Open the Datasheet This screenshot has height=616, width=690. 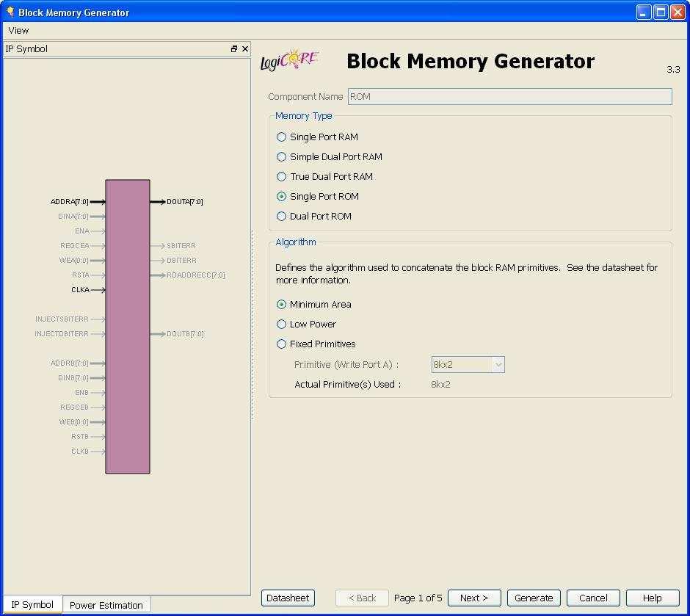(288, 598)
